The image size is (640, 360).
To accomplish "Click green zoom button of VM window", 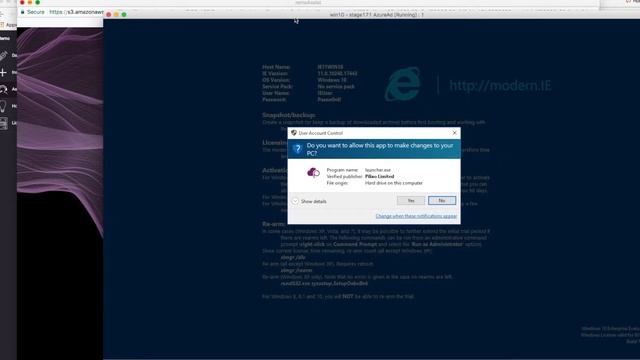I will coord(124,15).
